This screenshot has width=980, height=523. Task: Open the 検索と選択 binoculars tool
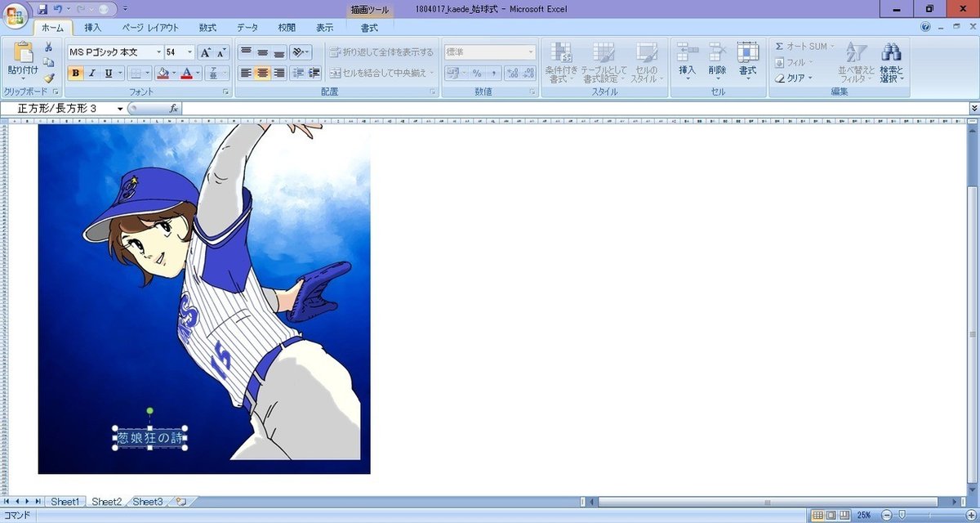891,61
